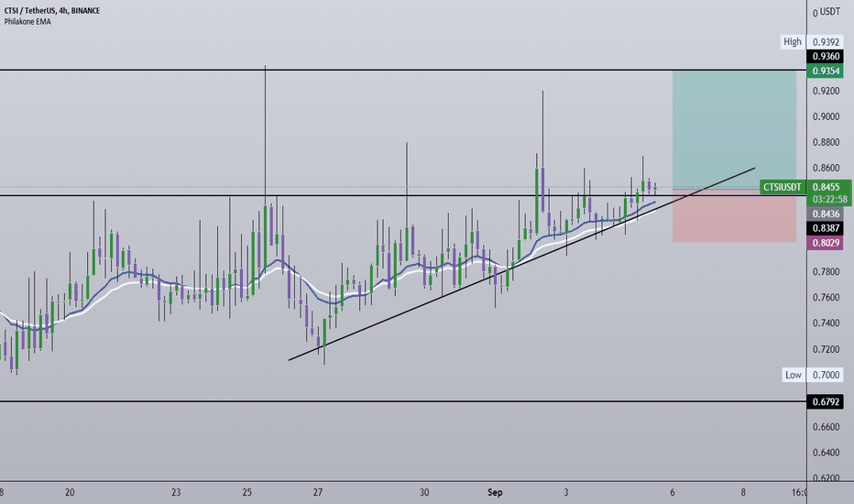Screen dimensions: 854x504
Task: Click the 27 date label on time axis
Action: [x=318, y=493]
